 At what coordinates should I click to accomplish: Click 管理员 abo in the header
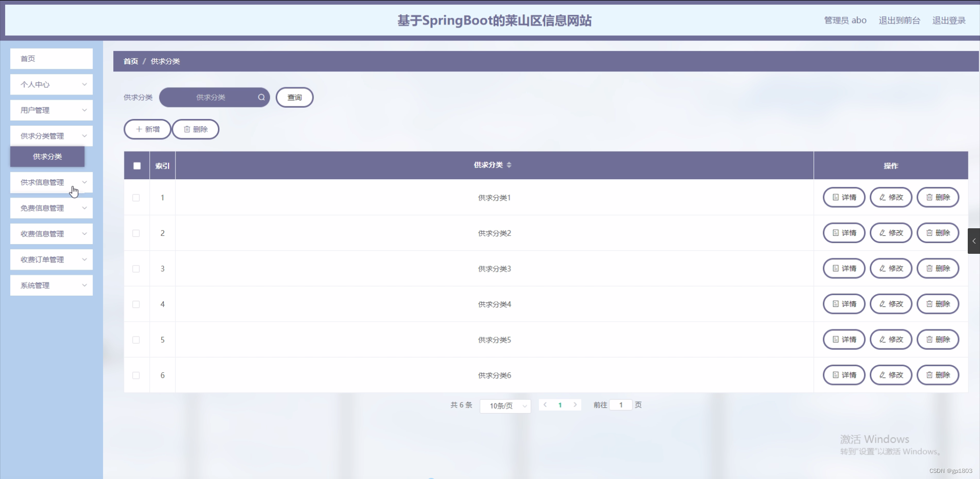click(x=845, y=20)
